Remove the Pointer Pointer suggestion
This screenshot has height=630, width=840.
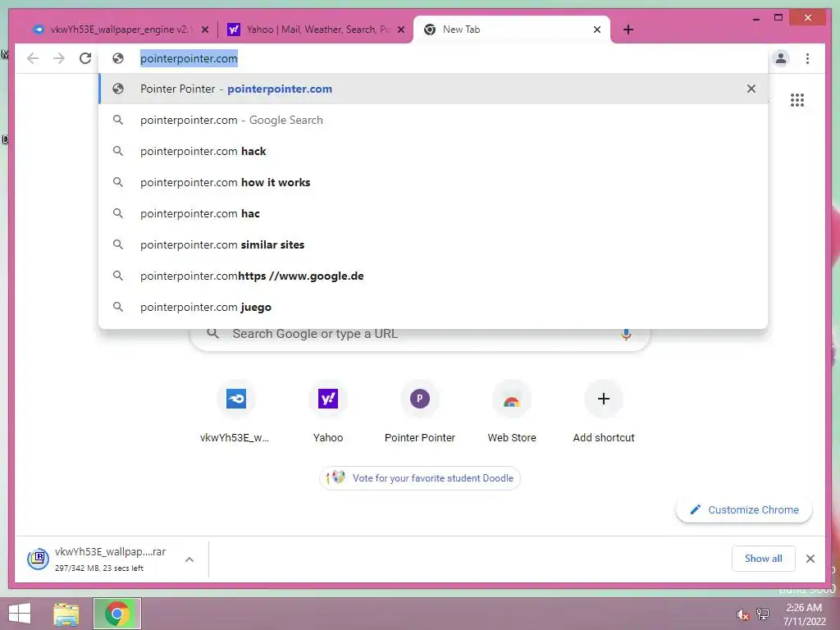(751, 89)
